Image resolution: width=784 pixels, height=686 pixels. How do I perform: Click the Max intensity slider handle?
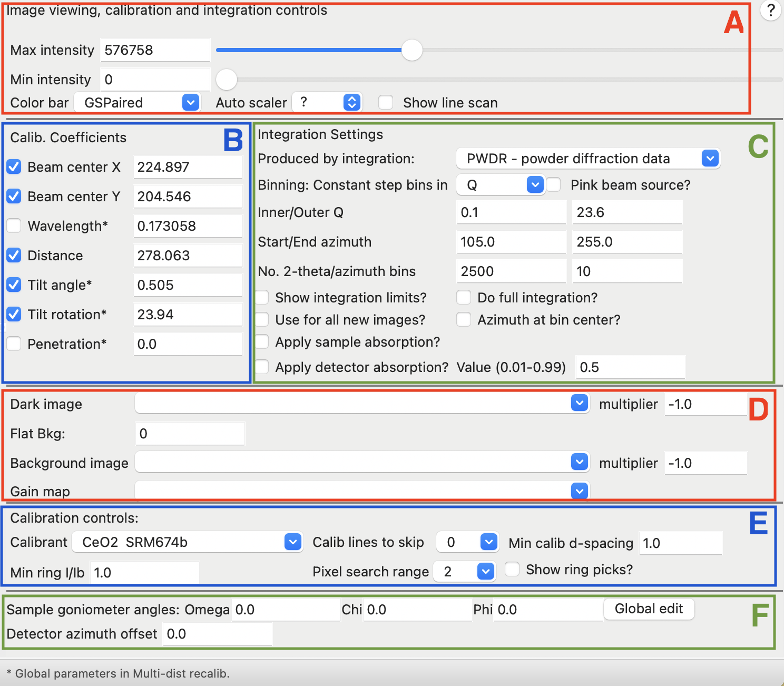(413, 50)
